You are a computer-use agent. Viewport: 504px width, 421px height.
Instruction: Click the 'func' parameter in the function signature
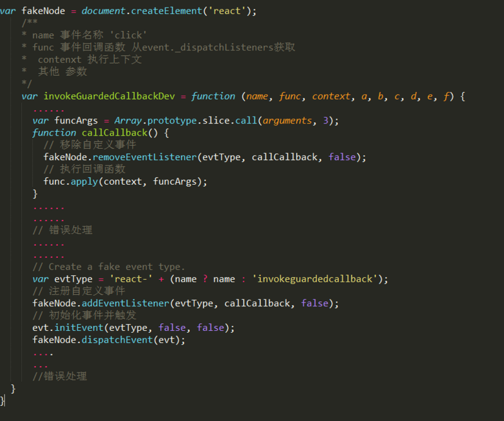[x=290, y=96]
